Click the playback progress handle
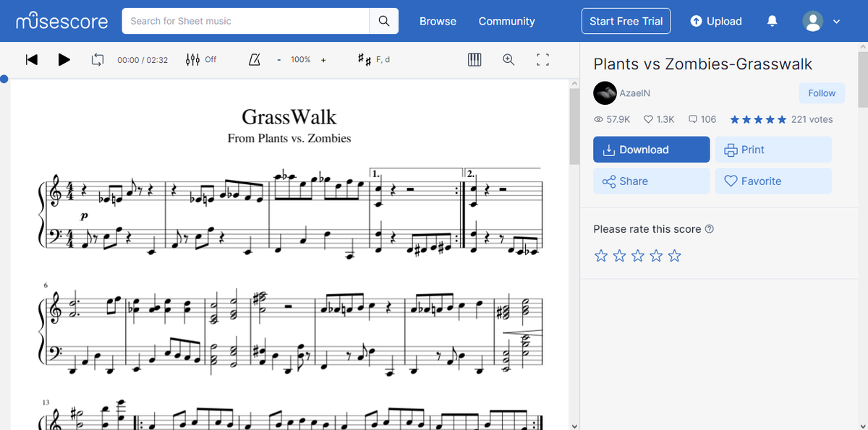This screenshot has width=868, height=430. pyautogui.click(x=4, y=79)
